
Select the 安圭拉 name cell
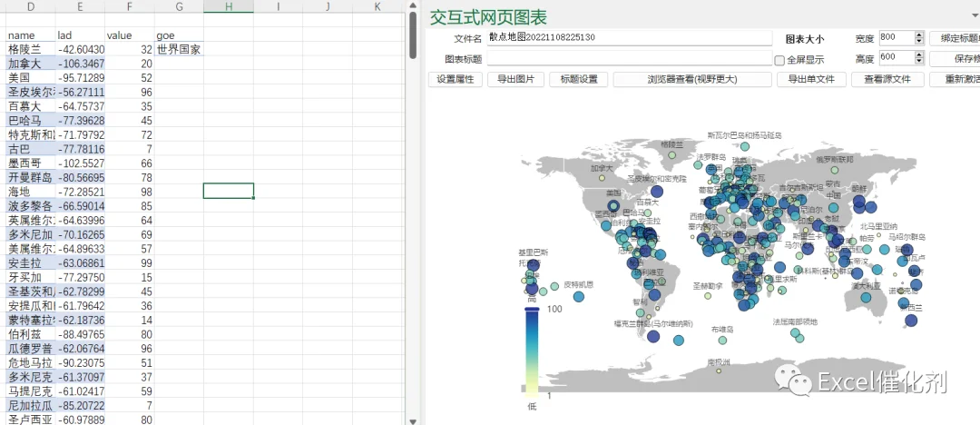click(x=31, y=262)
